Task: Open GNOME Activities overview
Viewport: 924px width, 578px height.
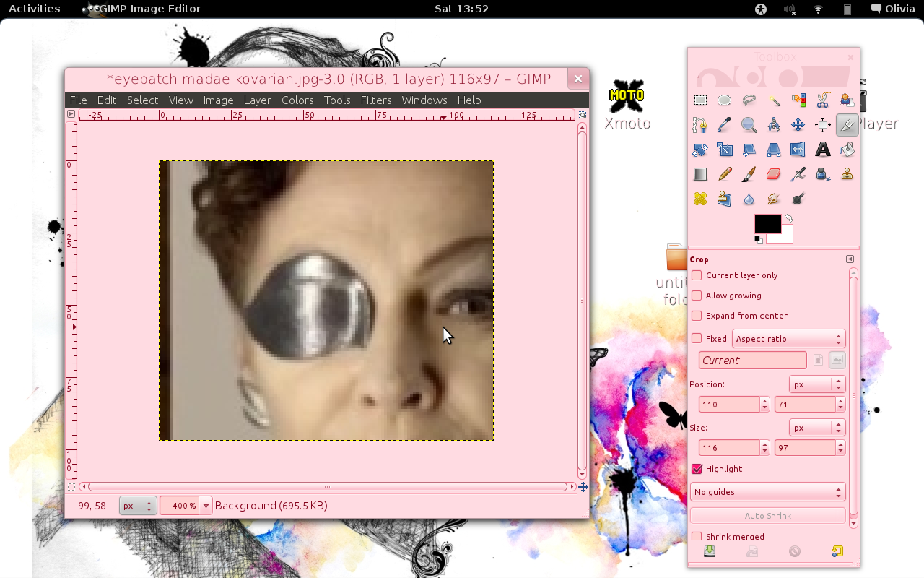Action: tap(35, 9)
